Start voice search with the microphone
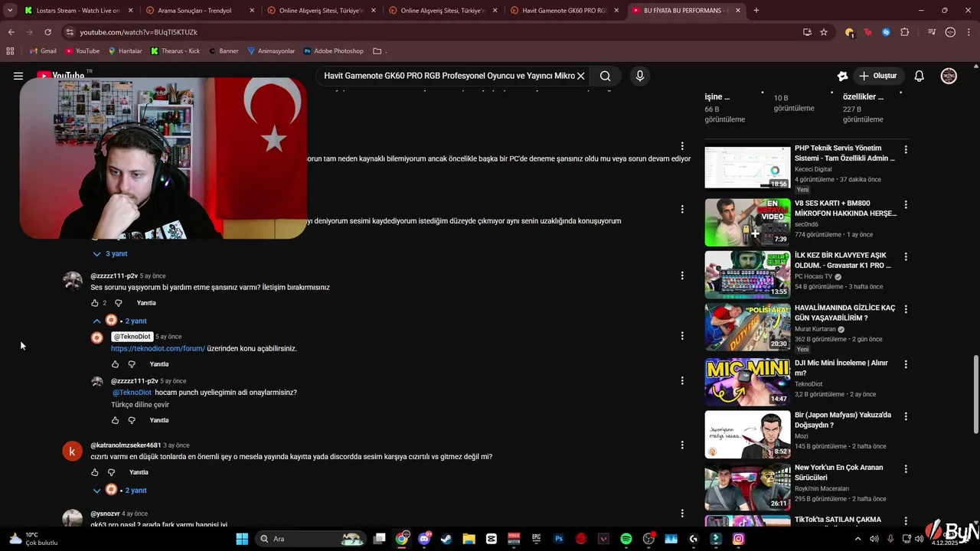 coord(640,76)
